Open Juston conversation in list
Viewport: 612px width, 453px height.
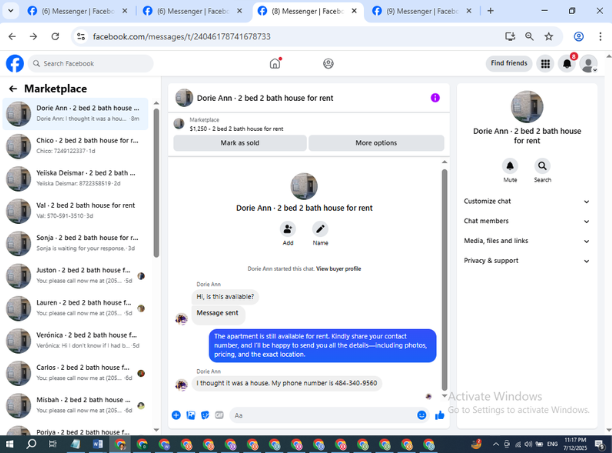coord(75,276)
